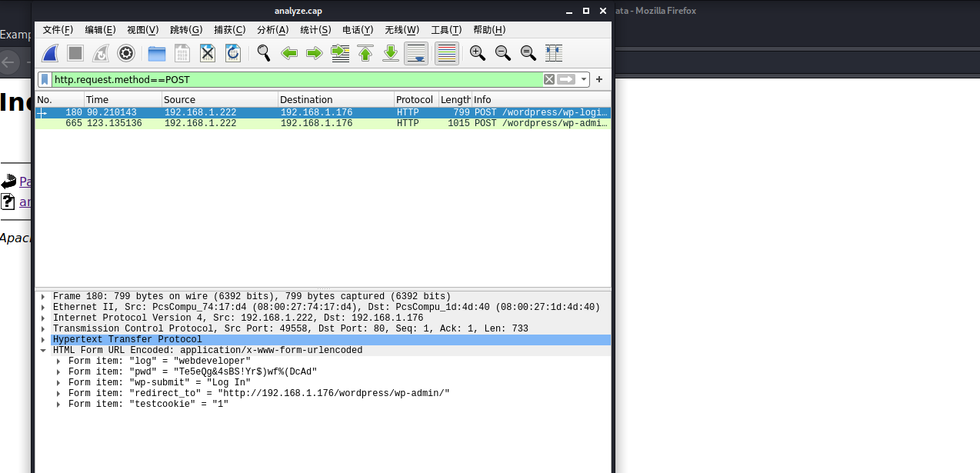Start capture with the shark fin icon
The image size is (980, 473).
[50, 53]
